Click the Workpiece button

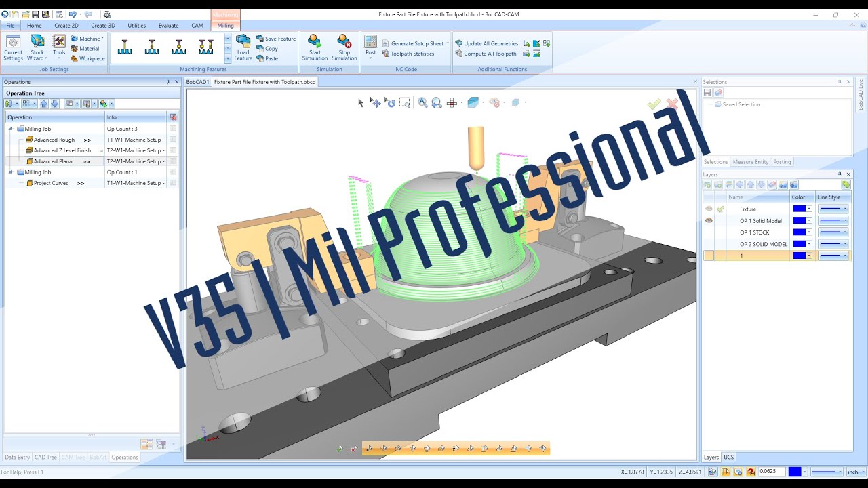pyautogui.click(x=88, y=59)
